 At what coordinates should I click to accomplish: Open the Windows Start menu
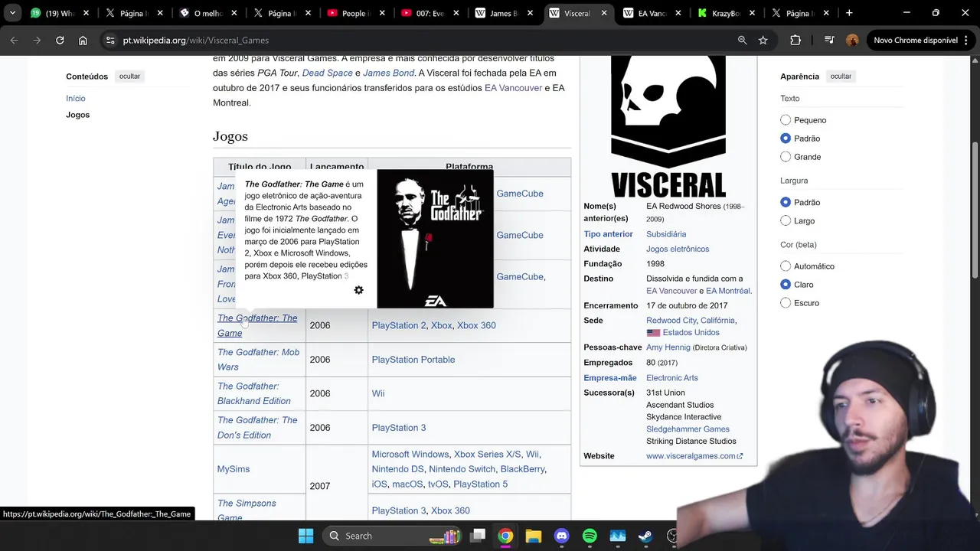tap(305, 536)
